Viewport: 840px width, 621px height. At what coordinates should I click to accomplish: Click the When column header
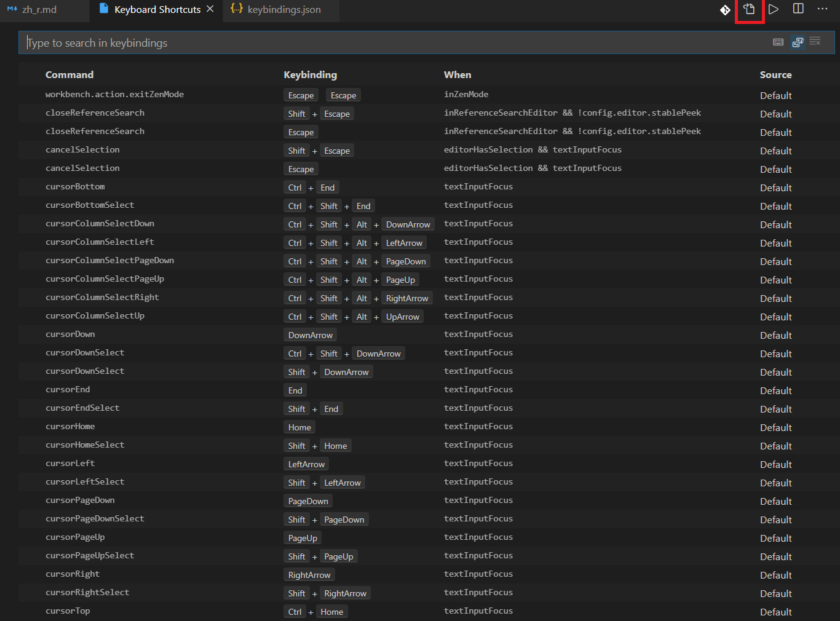pyautogui.click(x=458, y=74)
